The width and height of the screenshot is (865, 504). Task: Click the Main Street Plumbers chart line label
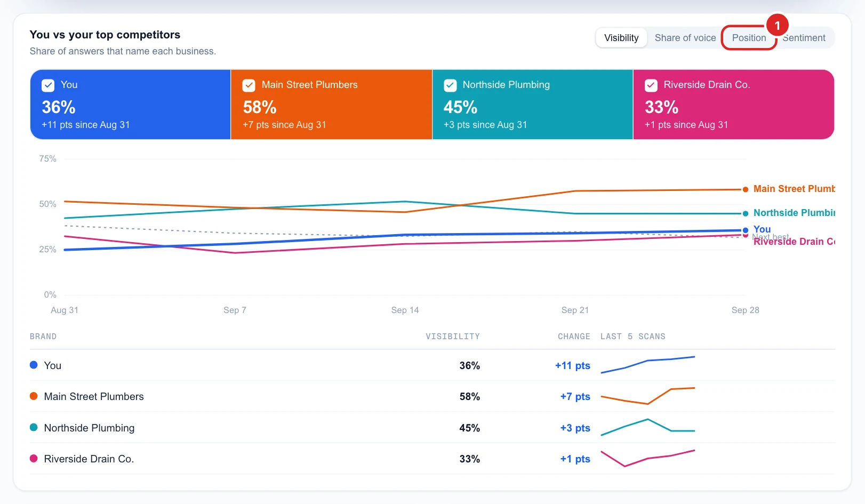click(x=794, y=189)
